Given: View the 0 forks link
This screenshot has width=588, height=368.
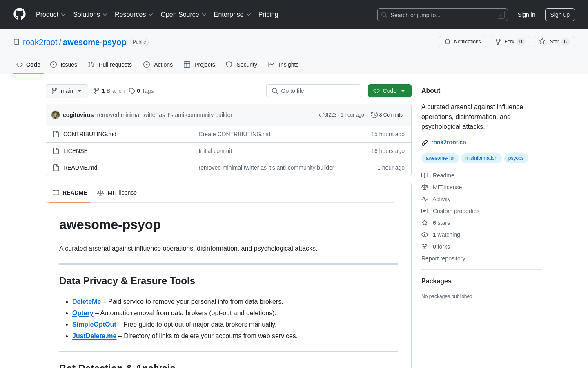Looking at the screenshot, I should coord(436,247).
